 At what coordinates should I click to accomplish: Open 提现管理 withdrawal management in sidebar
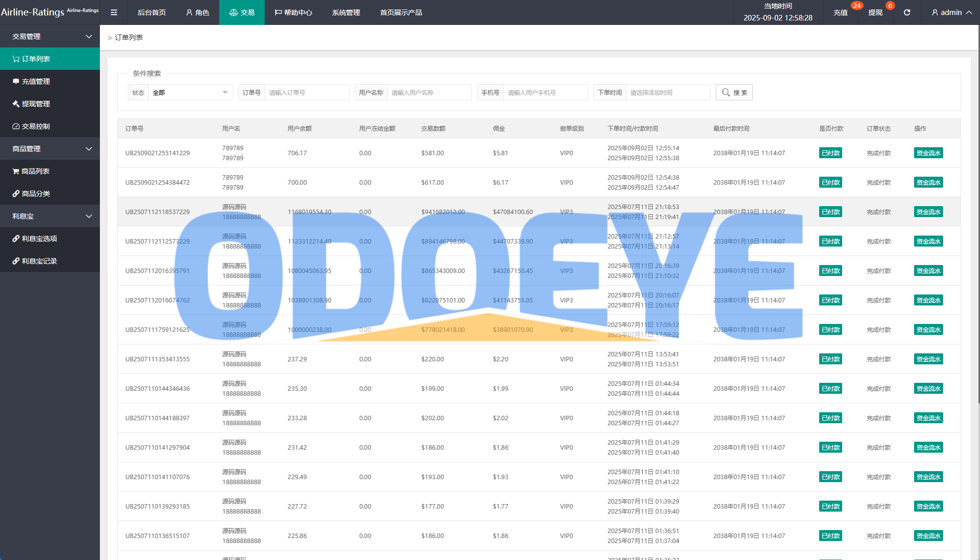[x=35, y=104]
